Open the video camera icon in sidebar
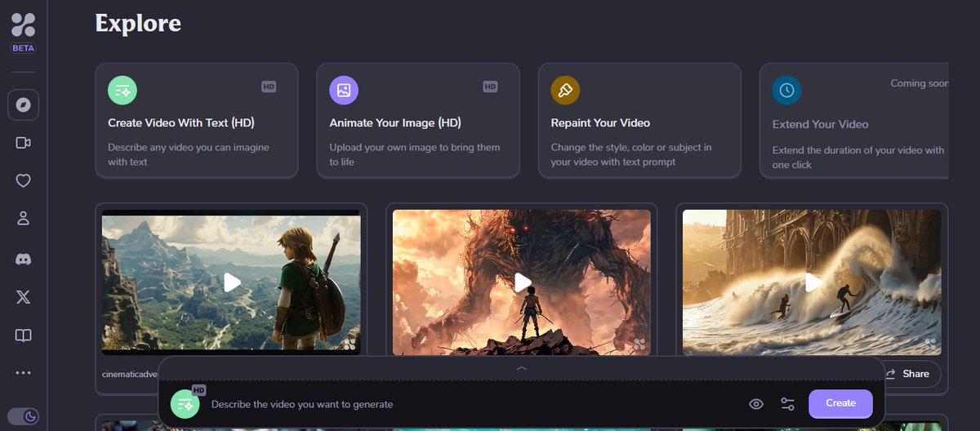The height and width of the screenshot is (431, 980). click(23, 143)
